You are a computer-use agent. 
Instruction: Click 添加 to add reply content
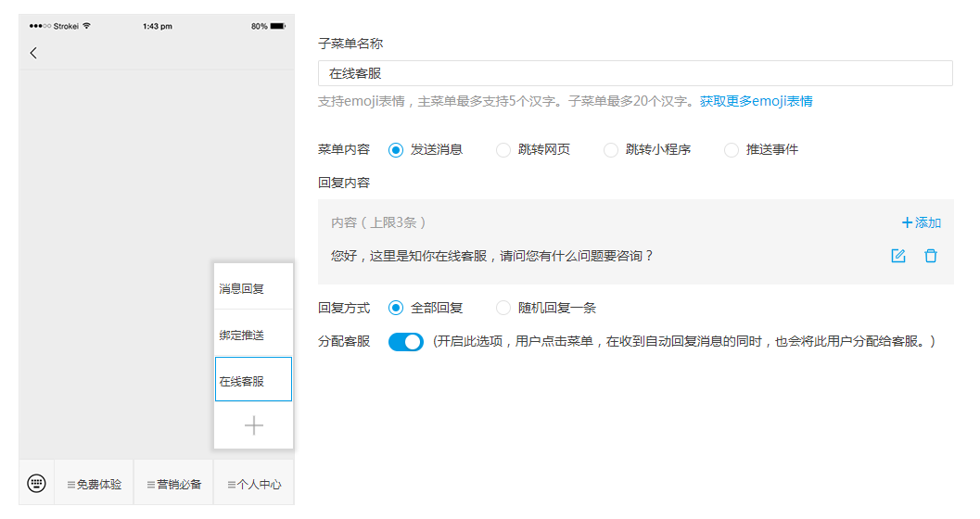coord(922,223)
